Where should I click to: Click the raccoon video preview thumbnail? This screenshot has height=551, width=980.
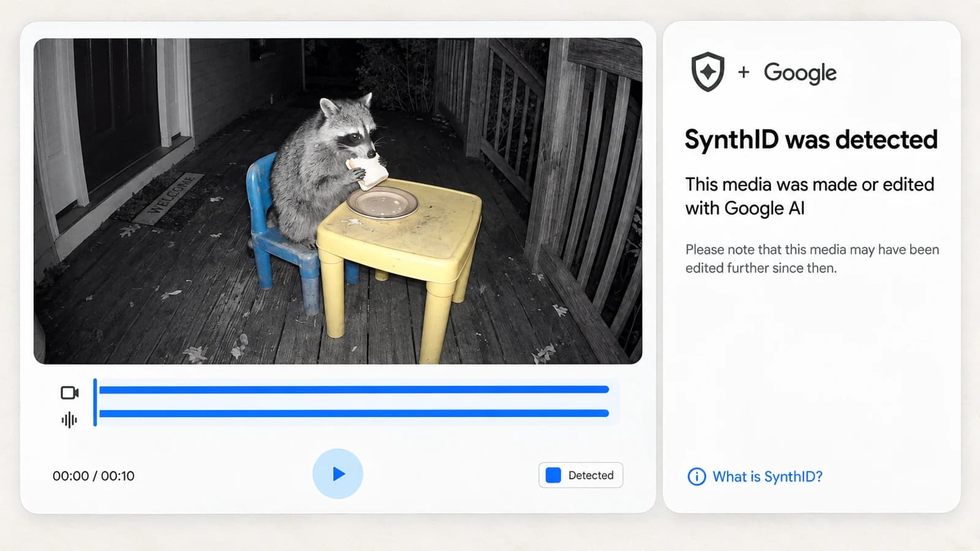click(x=338, y=201)
